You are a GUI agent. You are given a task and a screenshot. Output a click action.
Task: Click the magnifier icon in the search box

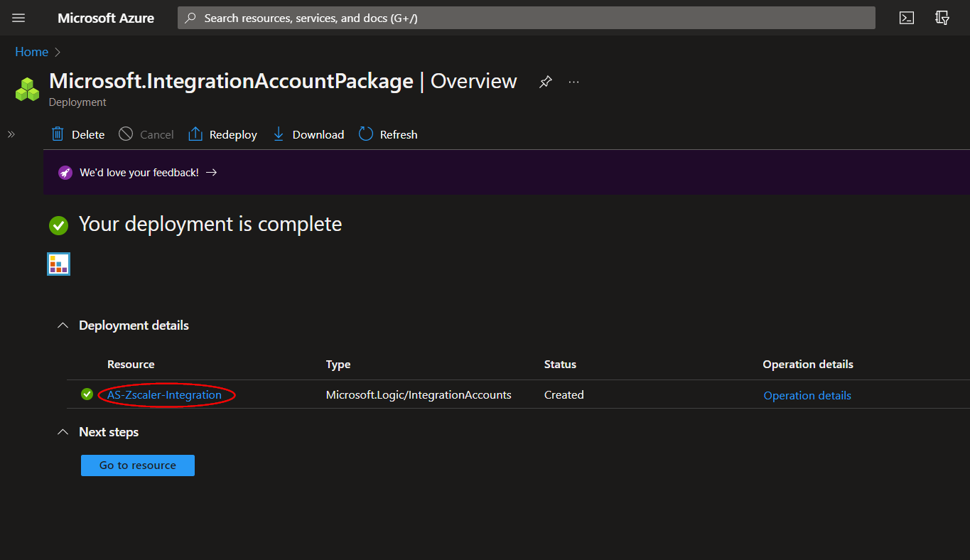tap(190, 18)
